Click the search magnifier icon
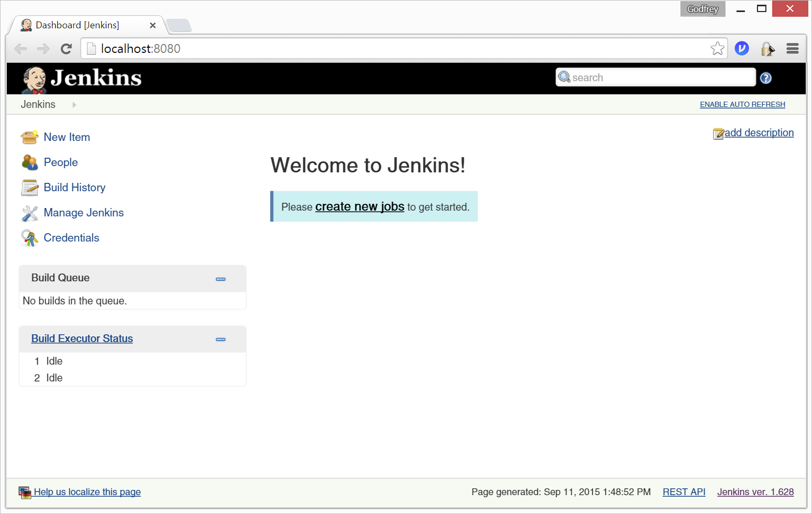The image size is (812, 514). pyautogui.click(x=564, y=77)
